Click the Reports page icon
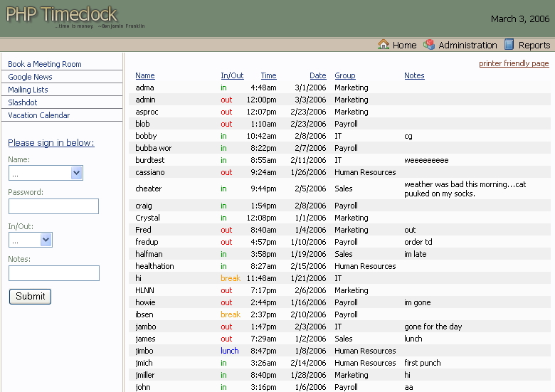This screenshot has width=555, height=392. click(x=509, y=45)
